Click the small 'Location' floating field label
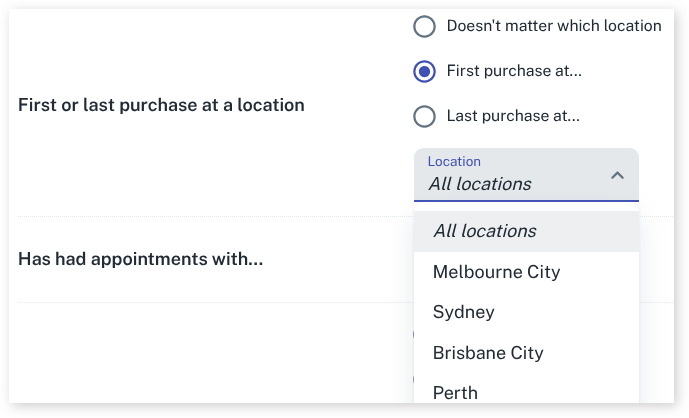Image resolution: width=689 pixels, height=418 pixels. click(454, 161)
